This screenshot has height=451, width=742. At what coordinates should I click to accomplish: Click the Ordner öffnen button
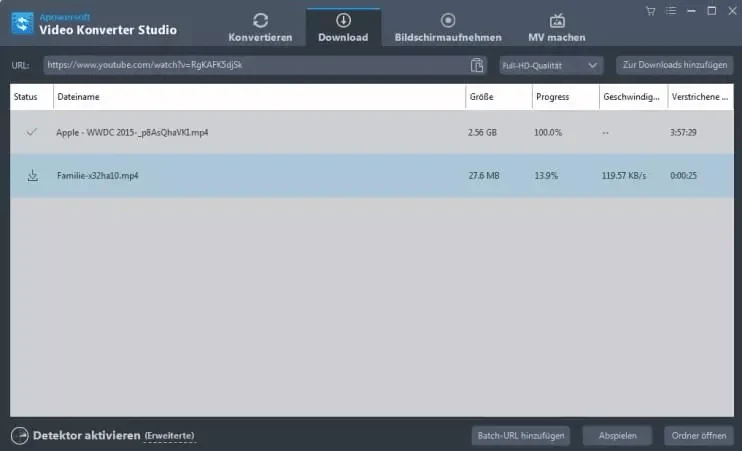699,435
